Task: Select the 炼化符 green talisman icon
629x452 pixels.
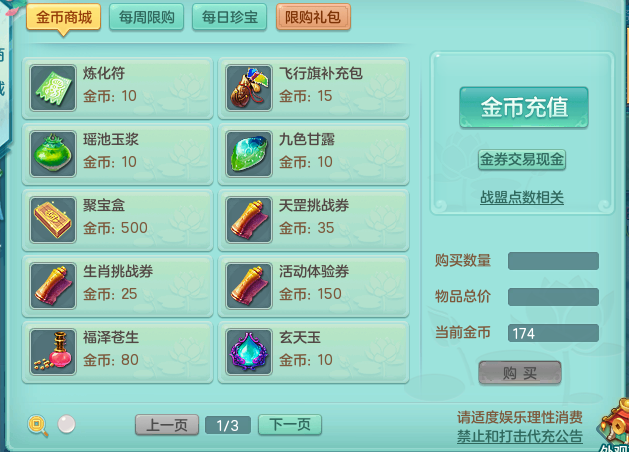Action: click(x=53, y=88)
